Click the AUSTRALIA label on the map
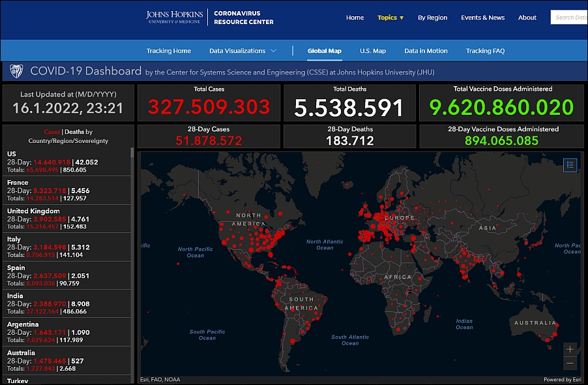This screenshot has height=385, width=588. click(535, 323)
